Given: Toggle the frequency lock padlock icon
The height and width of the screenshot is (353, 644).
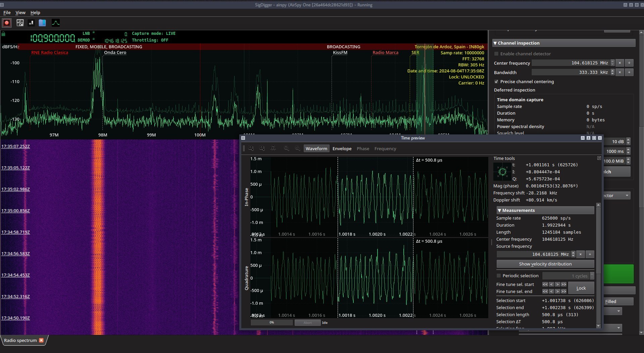Looking at the screenshot, I should (3, 34).
